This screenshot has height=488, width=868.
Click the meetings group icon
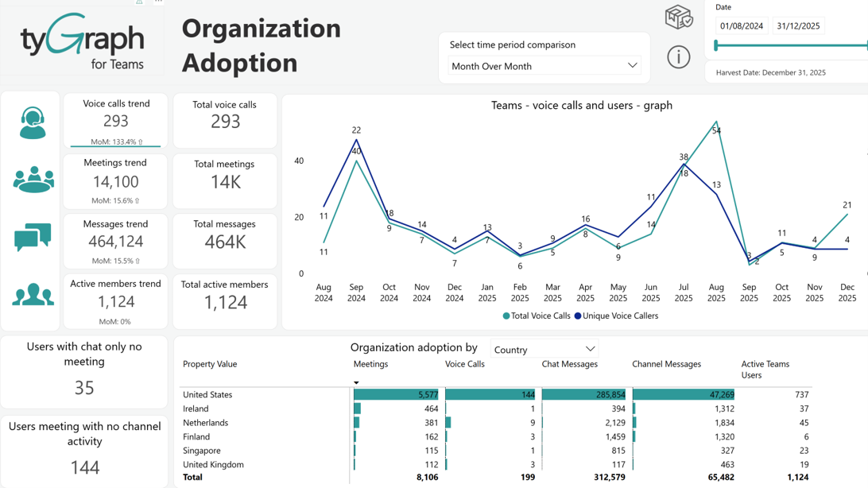point(33,180)
